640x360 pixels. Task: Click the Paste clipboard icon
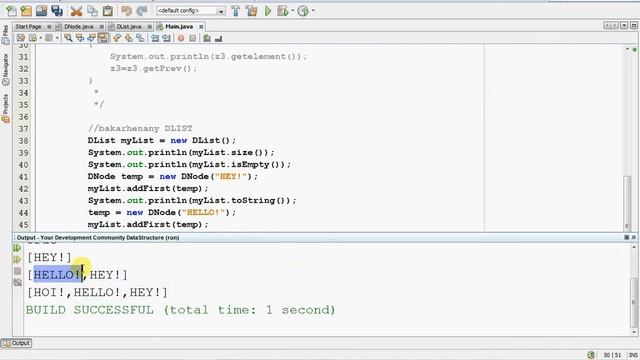click(108, 11)
